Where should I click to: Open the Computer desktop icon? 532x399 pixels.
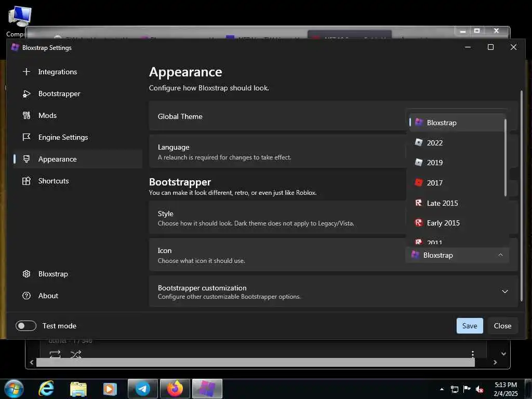click(x=19, y=22)
